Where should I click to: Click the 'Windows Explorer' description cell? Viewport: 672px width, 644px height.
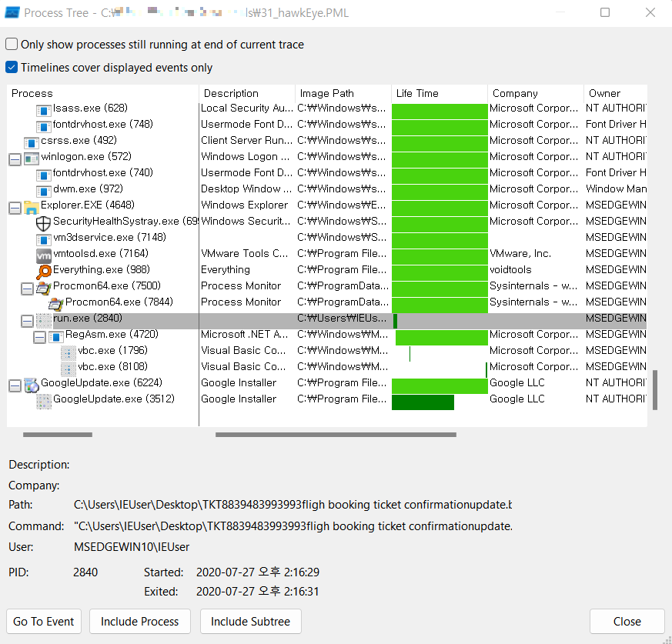point(244,205)
